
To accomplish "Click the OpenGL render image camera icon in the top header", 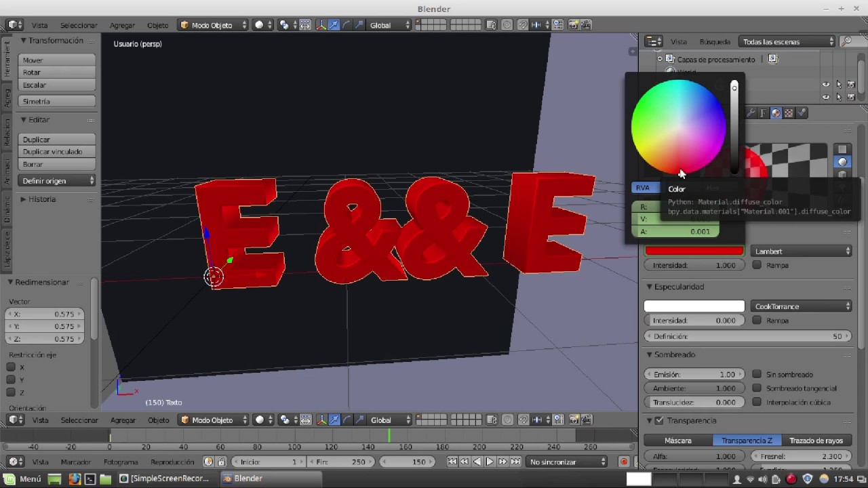I will pyautogui.click(x=574, y=25).
